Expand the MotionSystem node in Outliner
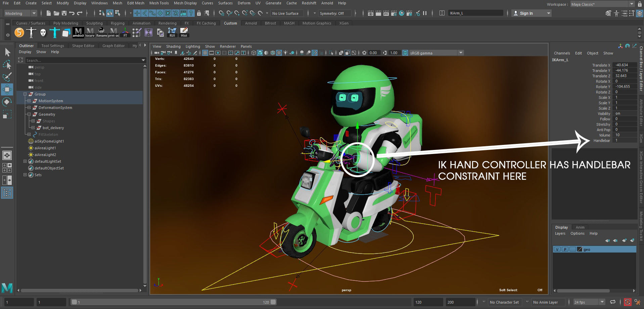Image resolution: width=644 pixels, height=309 pixels. [x=29, y=101]
